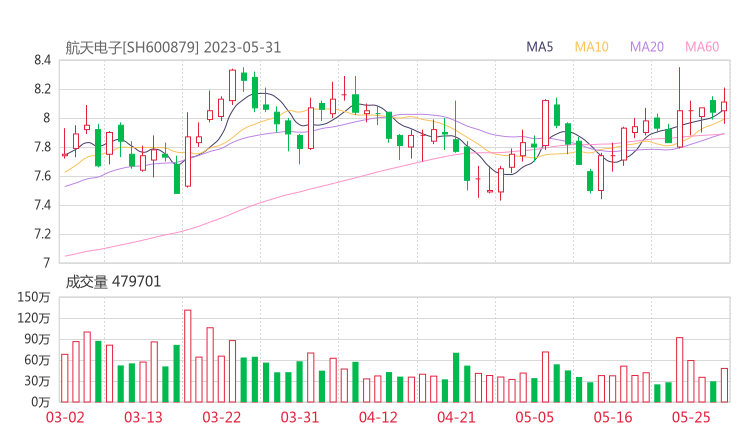Click the 03-02 date label
The width and height of the screenshot is (740, 440).
click(x=65, y=417)
